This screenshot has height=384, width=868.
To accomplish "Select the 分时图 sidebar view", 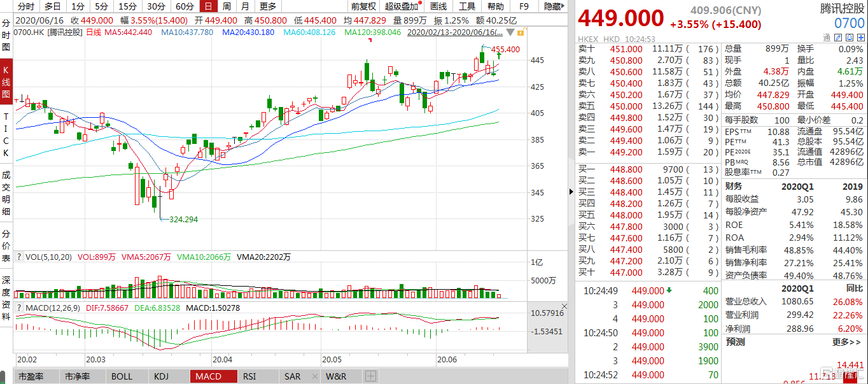I will tap(6, 35).
